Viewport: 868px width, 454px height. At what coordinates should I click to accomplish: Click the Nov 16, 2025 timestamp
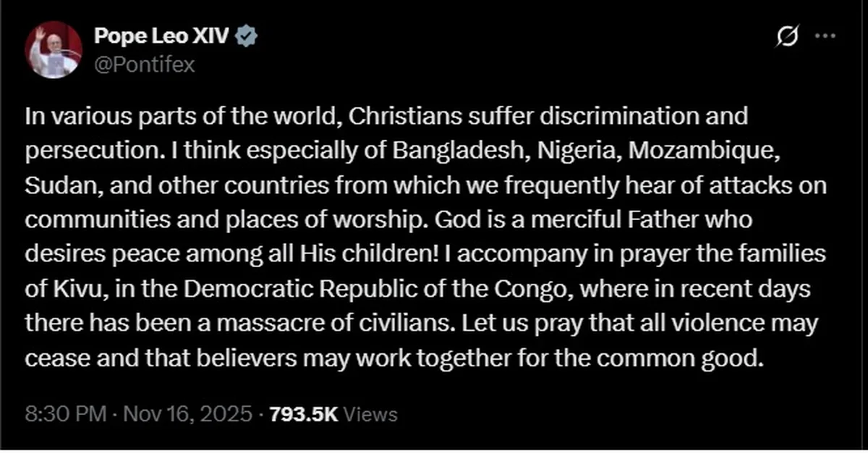[x=191, y=414]
